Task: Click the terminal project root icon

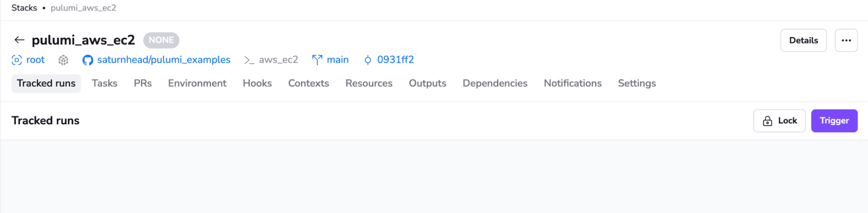Action: pyautogui.click(x=249, y=60)
